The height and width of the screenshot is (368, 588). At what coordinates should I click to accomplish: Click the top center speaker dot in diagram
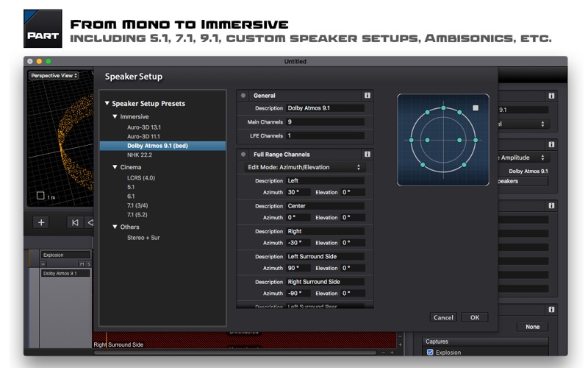click(443, 108)
